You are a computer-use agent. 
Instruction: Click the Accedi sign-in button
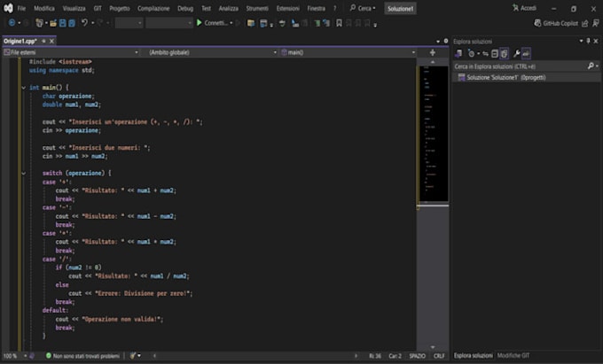coord(524,8)
